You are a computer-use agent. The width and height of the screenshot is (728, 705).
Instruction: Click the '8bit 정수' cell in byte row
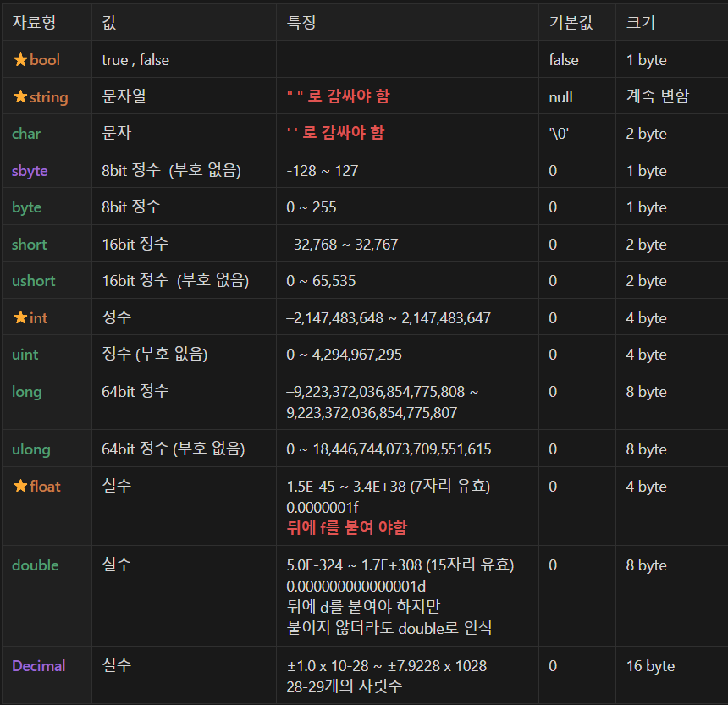(131, 207)
